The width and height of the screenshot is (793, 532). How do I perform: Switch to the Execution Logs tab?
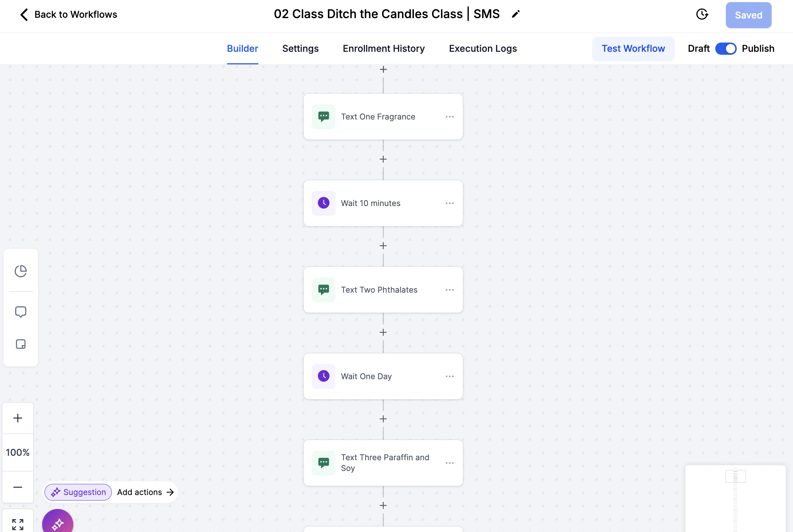[x=483, y=48]
